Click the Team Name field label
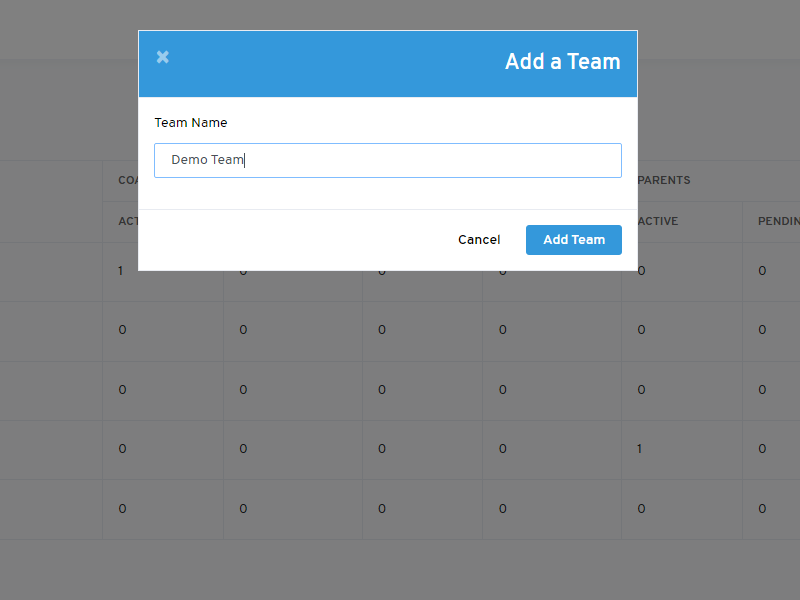The height and width of the screenshot is (600, 800). pyautogui.click(x=191, y=123)
